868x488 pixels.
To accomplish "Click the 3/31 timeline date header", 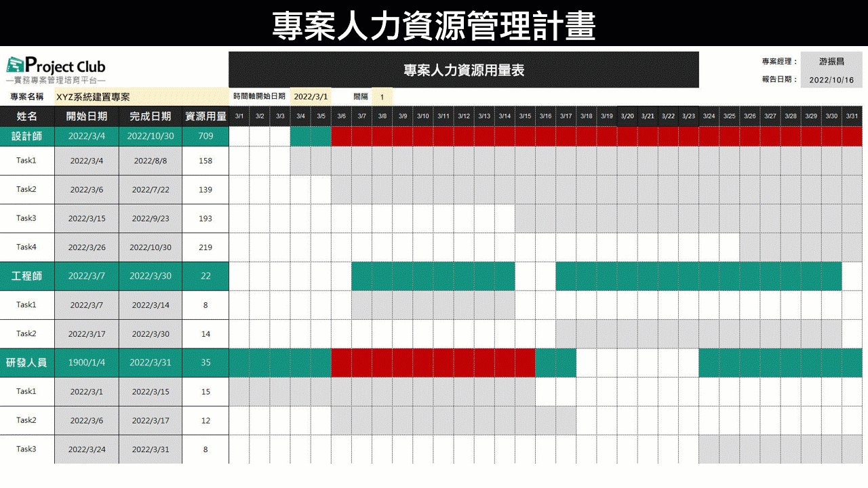I will [852, 117].
